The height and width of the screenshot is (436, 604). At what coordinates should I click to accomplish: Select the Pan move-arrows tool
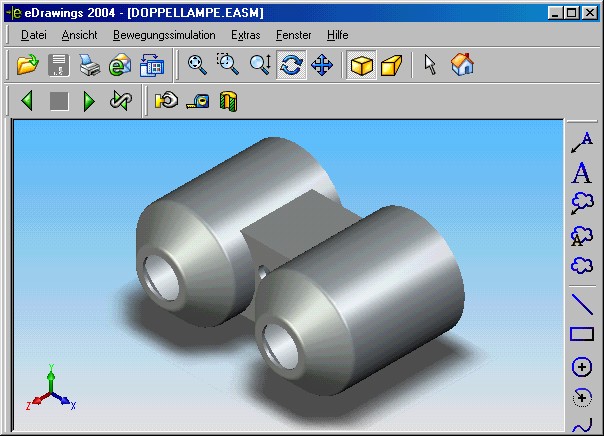(322, 64)
